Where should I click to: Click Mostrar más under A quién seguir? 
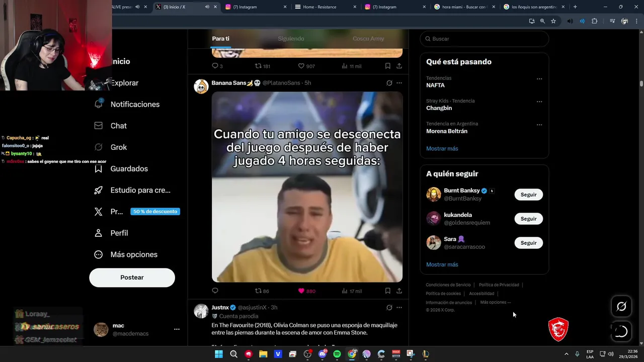tap(442, 264)
